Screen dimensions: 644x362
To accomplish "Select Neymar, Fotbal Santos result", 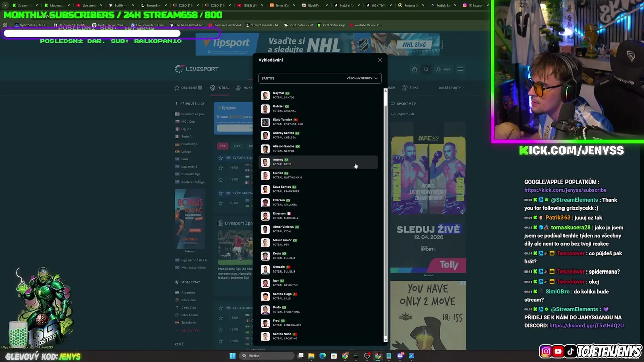I will [x=318, y=95].
